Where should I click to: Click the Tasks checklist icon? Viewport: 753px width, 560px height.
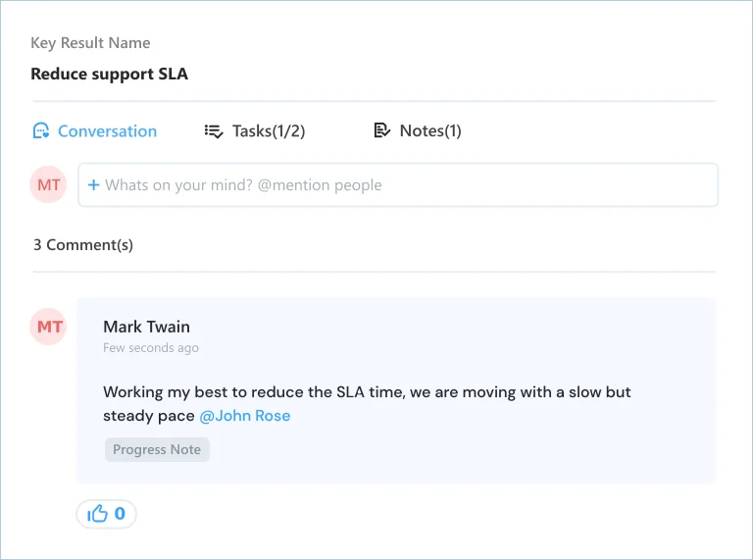pyautogui.click(x=214, y=131)
